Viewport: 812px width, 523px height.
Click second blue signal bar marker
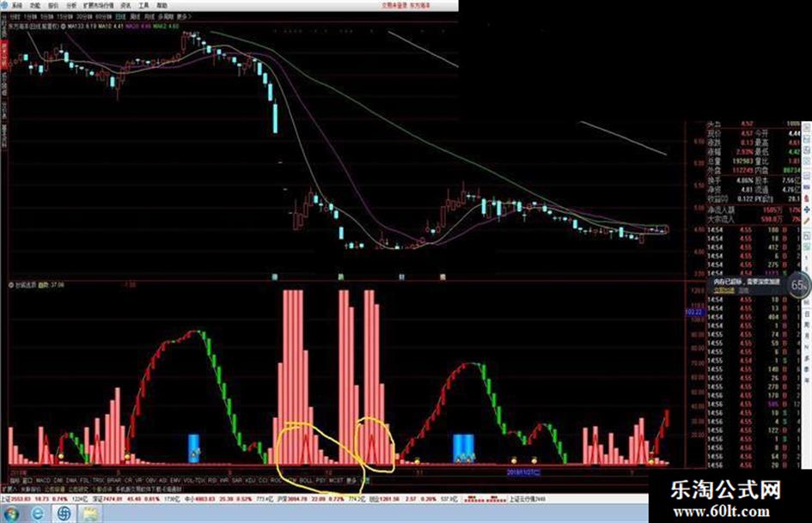pos(463,448)
